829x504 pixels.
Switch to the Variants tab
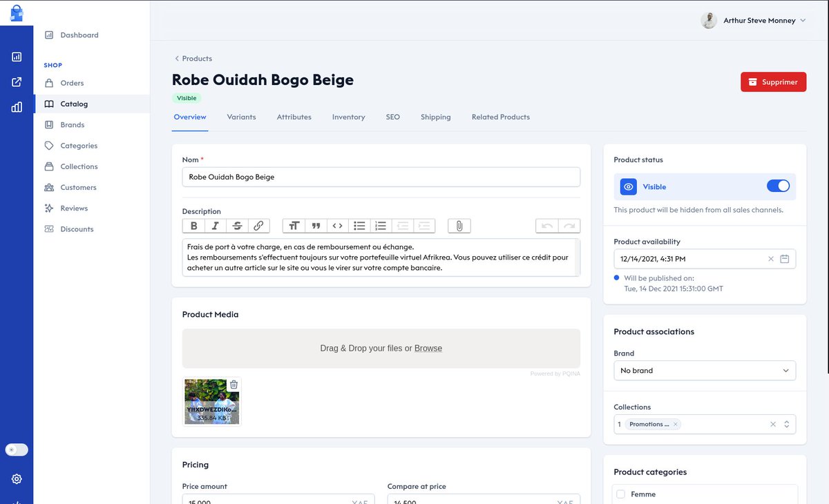coord(241,117)
